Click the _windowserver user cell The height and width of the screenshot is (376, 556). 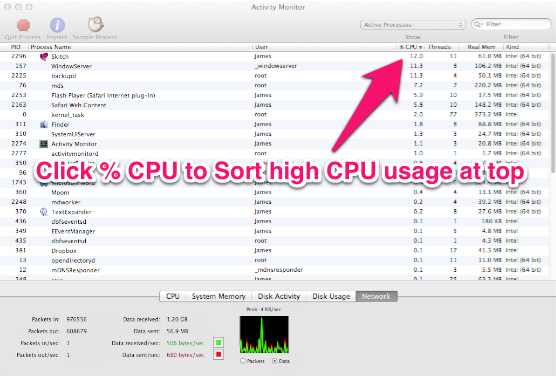[x=276, y=66]
